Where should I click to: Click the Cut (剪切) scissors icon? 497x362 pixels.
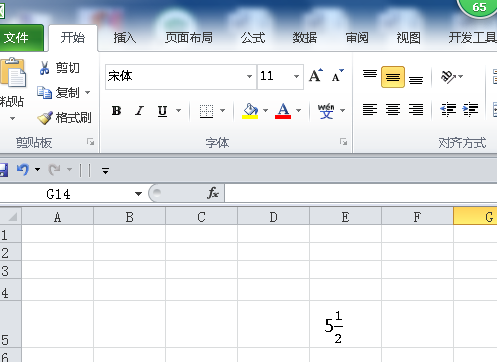coord(44,68)
